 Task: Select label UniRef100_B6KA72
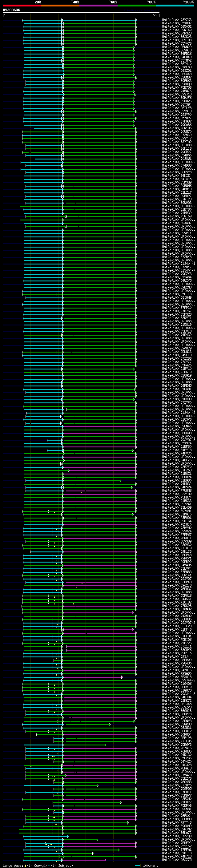tap(177, 833)
